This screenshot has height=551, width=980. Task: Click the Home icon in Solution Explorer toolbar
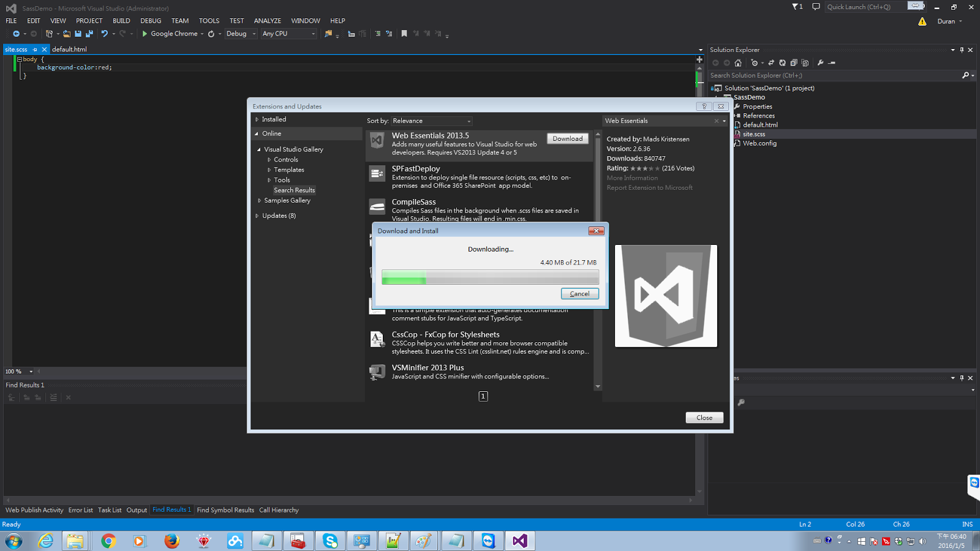point(738,62)
